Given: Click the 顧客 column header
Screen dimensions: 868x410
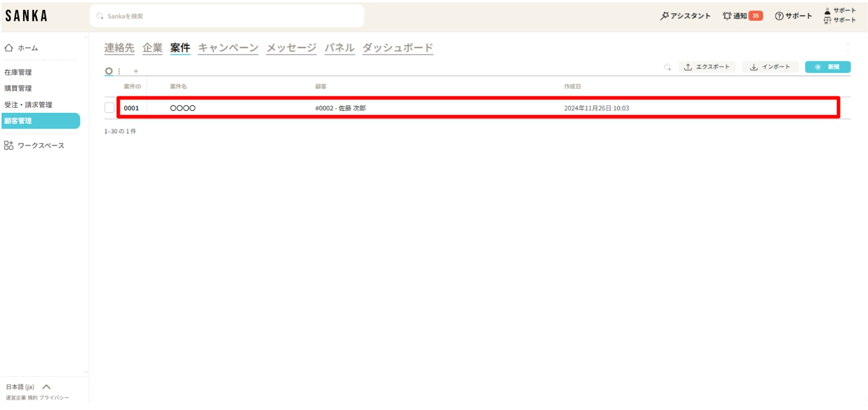Looking at the screenshot, I should tap(321, 87).
